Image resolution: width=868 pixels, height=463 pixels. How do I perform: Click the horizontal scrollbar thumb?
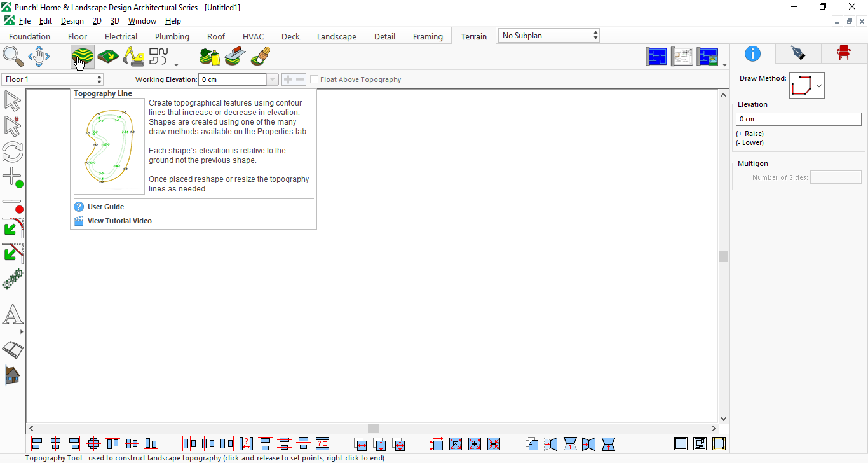pyautogui.click(x=373, y=429)
